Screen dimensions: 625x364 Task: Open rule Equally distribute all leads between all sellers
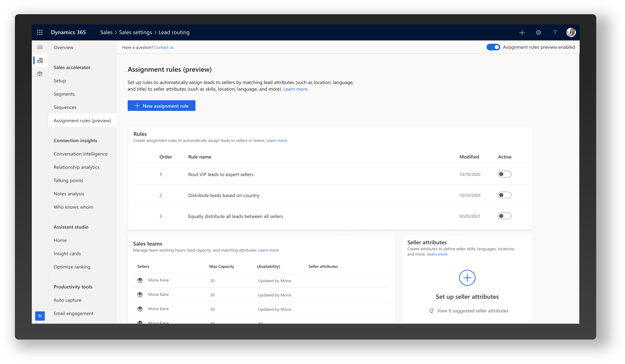point(235,217)
